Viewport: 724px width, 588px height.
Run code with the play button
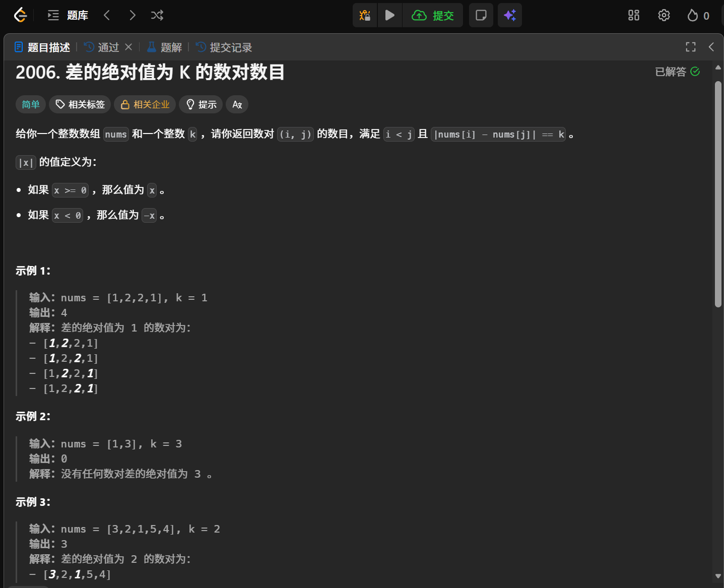(390, 15)
